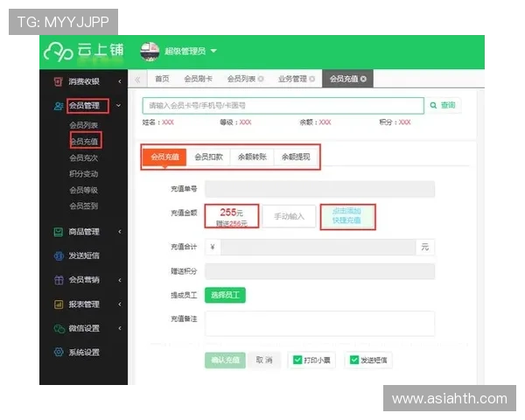Click the 充值单号 field
The width and height of the screenshot is (525, 420).
319,189
